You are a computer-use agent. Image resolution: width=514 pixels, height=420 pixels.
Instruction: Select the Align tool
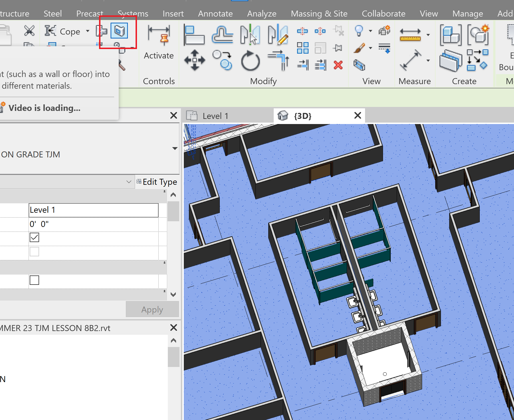point(194,34)
